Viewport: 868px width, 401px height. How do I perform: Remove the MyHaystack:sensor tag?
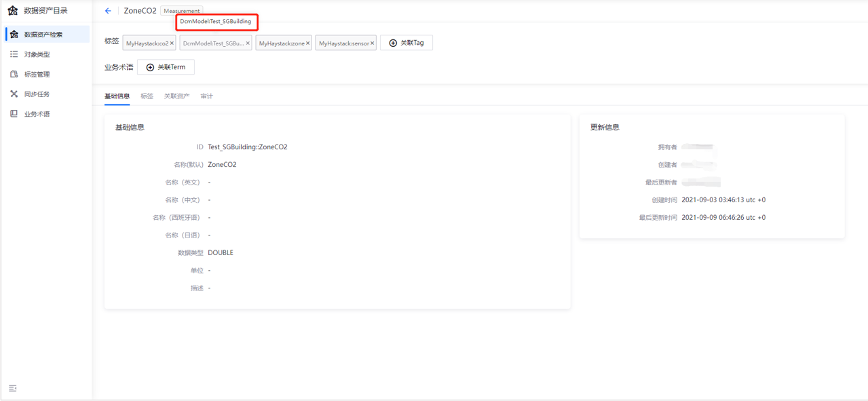pyautogui.click(x=372, y=43)
